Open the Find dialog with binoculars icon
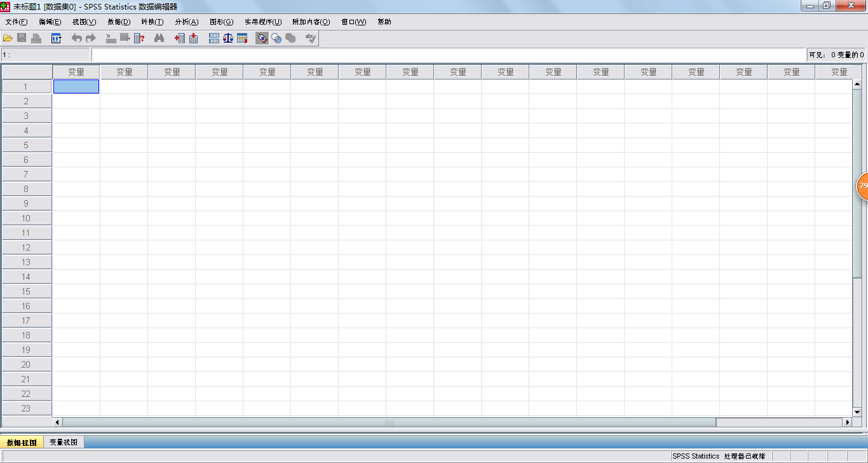The width and height of the screenshot is (868, 463). [158, 38]
